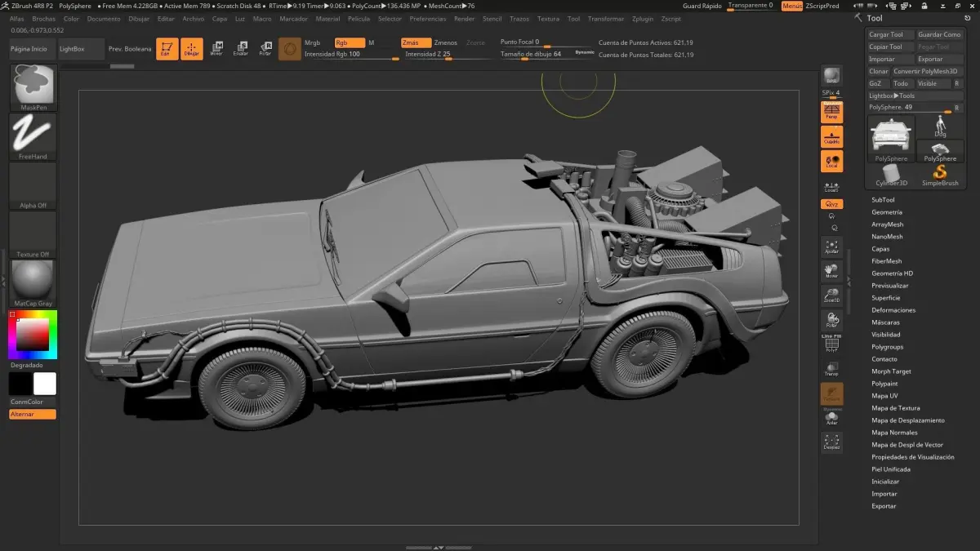Toggle Persp perspective view mode
The height and width of the screenshot is (551, 980).
coord(831,113)
